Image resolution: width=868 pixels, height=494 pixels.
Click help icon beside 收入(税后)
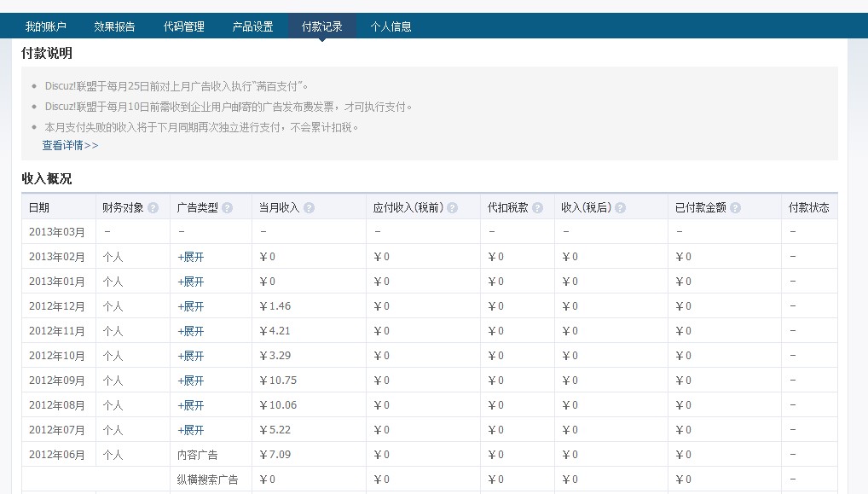(x=620, y=207)
